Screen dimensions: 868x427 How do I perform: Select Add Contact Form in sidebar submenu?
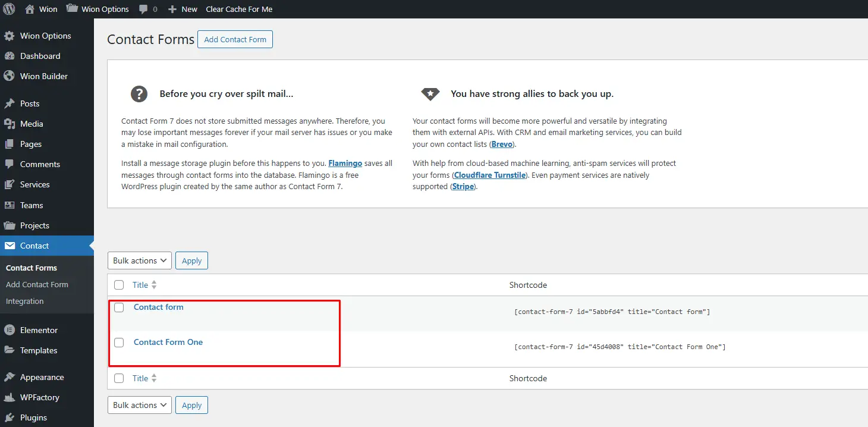tap(37, 285)
